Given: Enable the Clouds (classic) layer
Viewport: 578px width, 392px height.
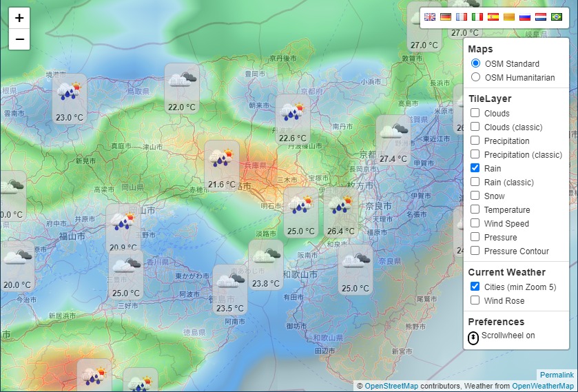Looking at the screenshot, I should (475, 127).
